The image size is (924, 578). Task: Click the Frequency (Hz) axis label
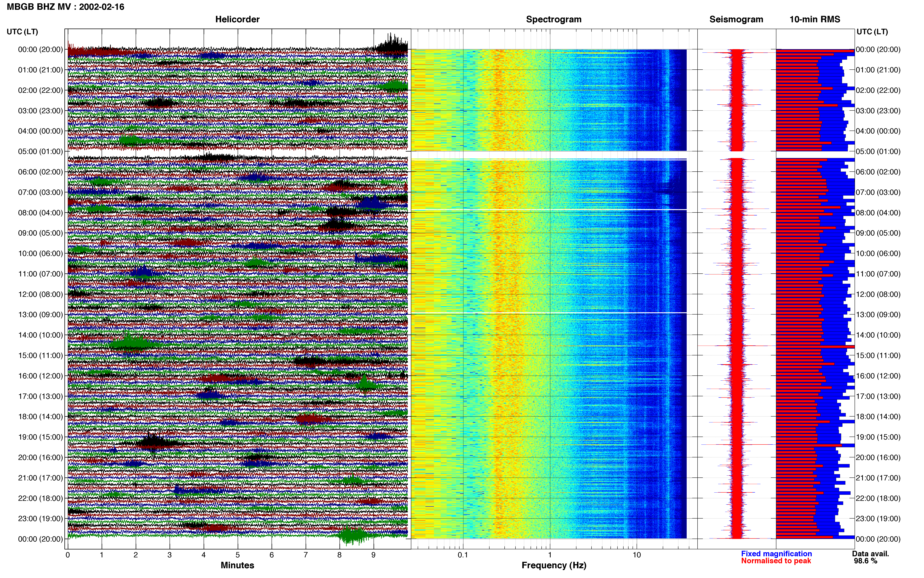(554, 565)
